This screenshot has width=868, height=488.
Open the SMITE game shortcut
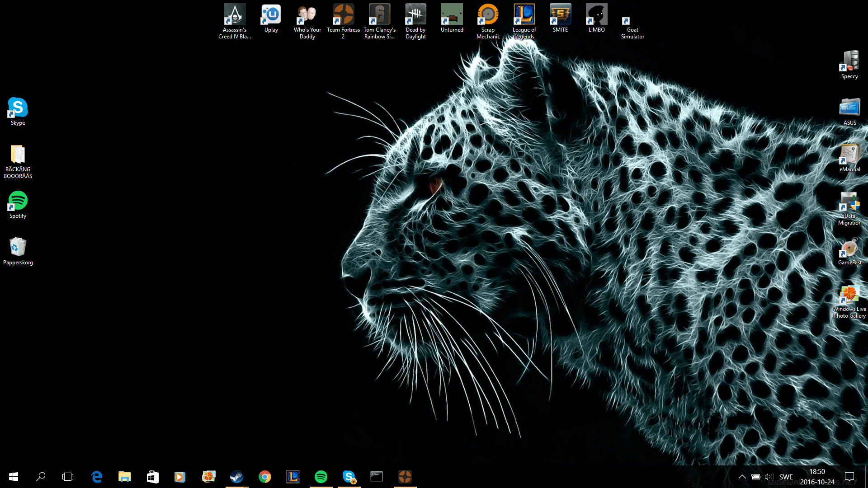coord(560,14)
